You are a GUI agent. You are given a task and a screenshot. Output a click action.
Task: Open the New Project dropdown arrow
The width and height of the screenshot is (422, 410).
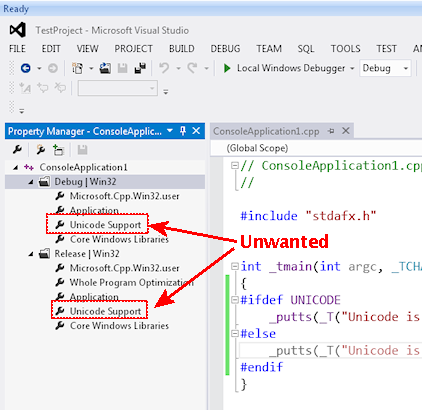pos(91,69)
